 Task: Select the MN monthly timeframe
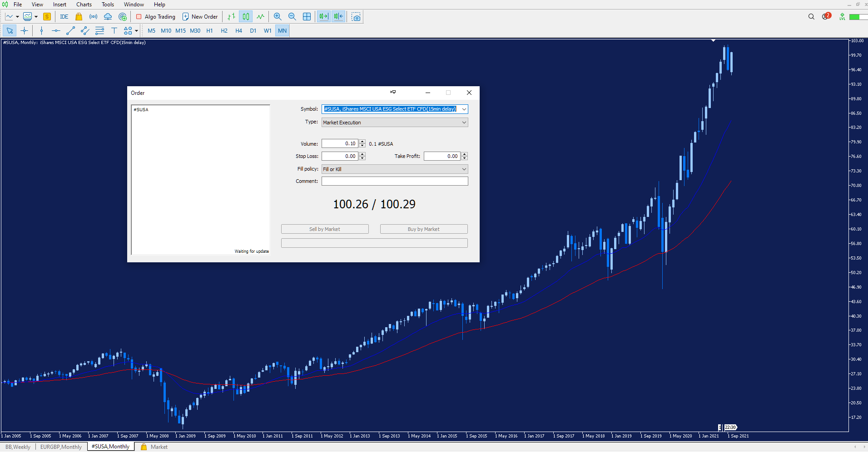pos(282,30)
